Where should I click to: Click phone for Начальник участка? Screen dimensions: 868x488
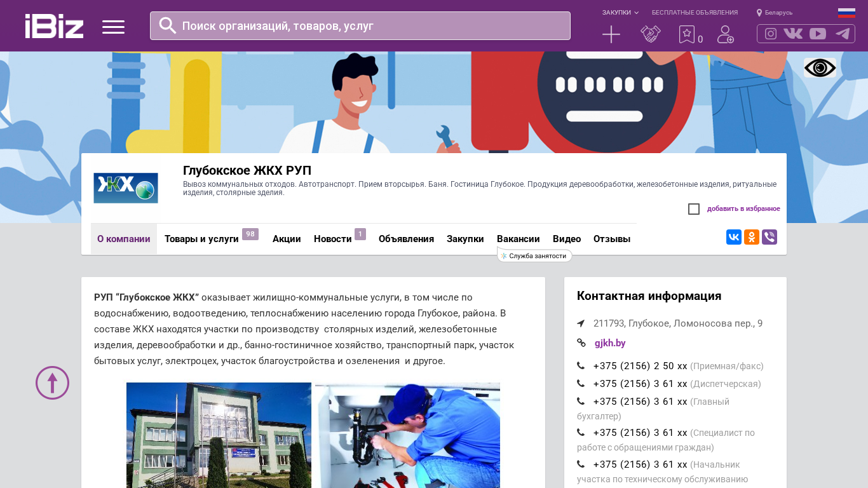(x=641, y=464)
